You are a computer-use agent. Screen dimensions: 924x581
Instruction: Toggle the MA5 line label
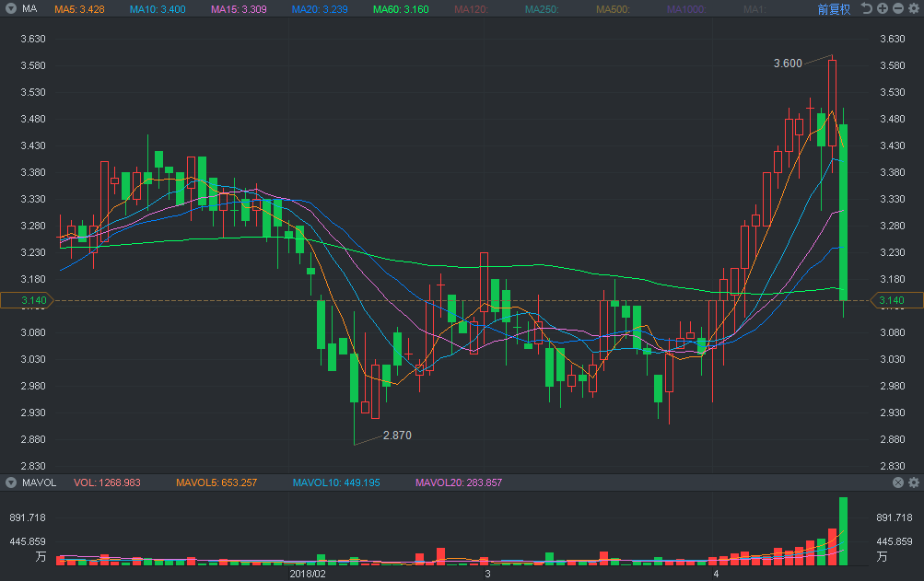pyautogui.click(x=78, y=8)
